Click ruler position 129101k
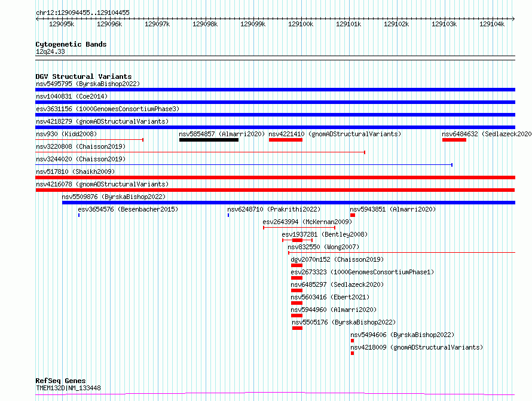This screenshot has height=401, width=532. [x=348, y=24]
